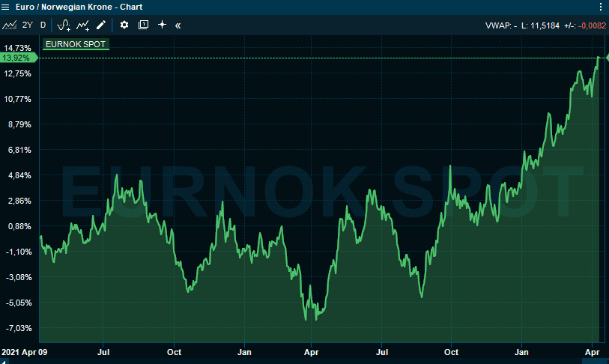
Task: Click the VWAP readout in the toolbar
Action: 501,25
